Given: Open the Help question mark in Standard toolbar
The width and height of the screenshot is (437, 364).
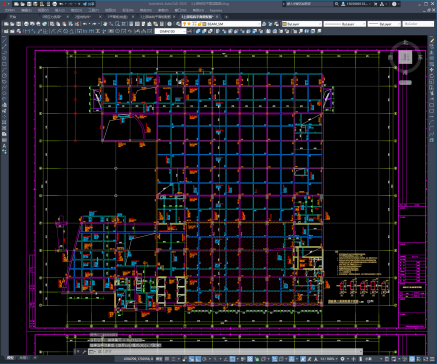Looking at the screenshot, I should 170,24.
